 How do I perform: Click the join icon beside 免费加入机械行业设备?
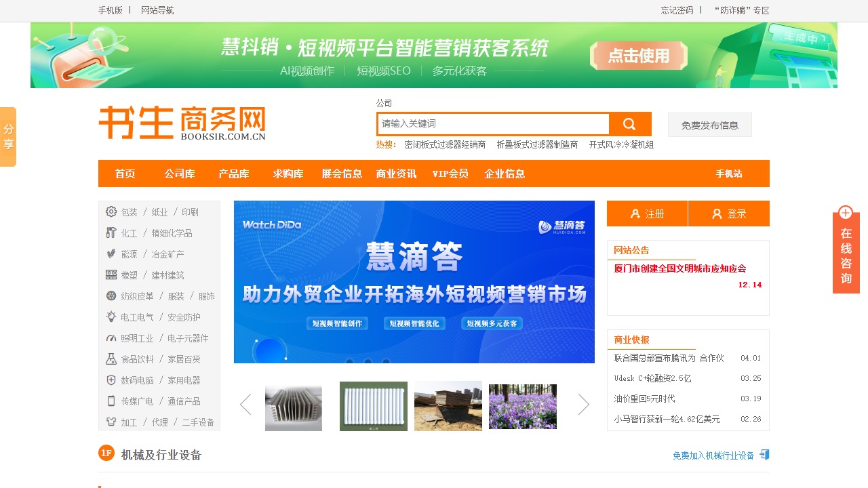pos(764,455)
